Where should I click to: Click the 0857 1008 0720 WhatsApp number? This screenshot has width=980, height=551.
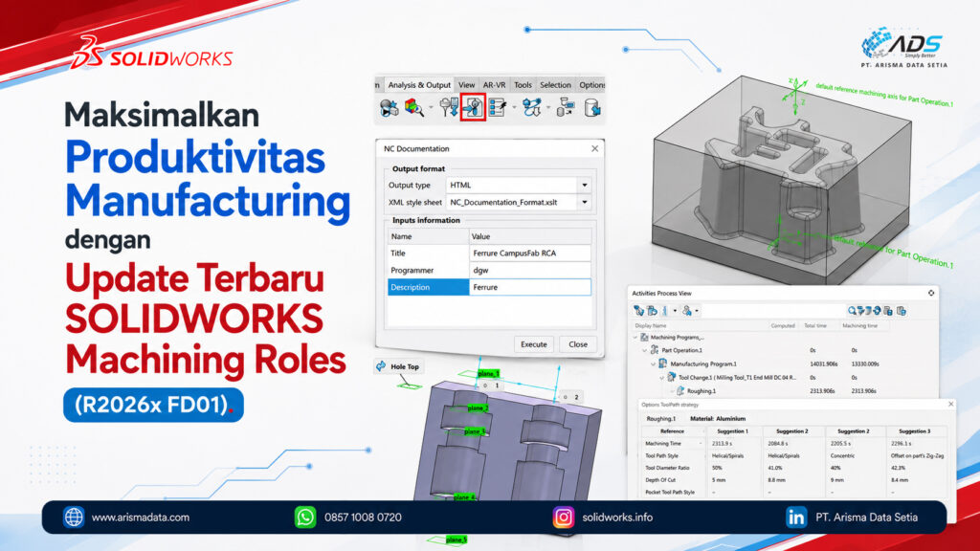click(363, 518)
